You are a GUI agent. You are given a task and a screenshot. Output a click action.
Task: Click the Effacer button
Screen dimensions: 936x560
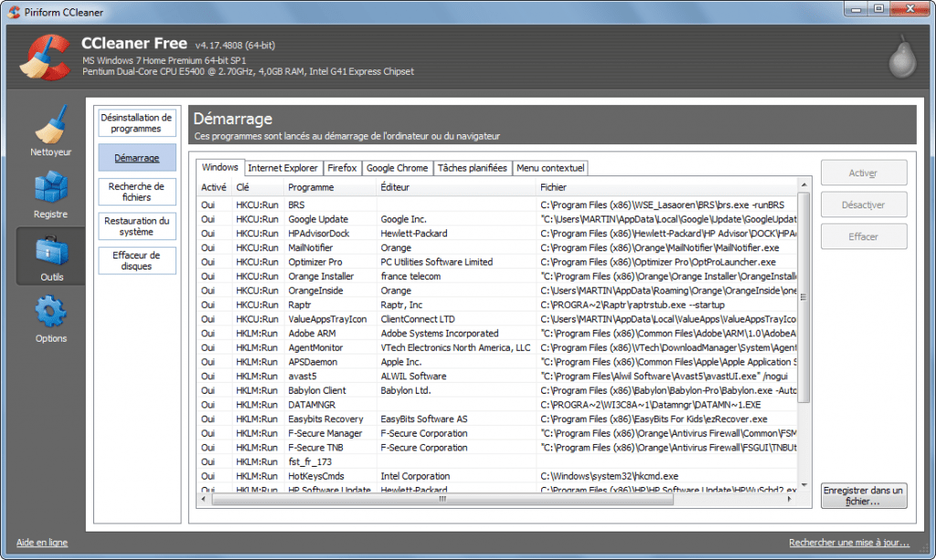coord(864,237)
